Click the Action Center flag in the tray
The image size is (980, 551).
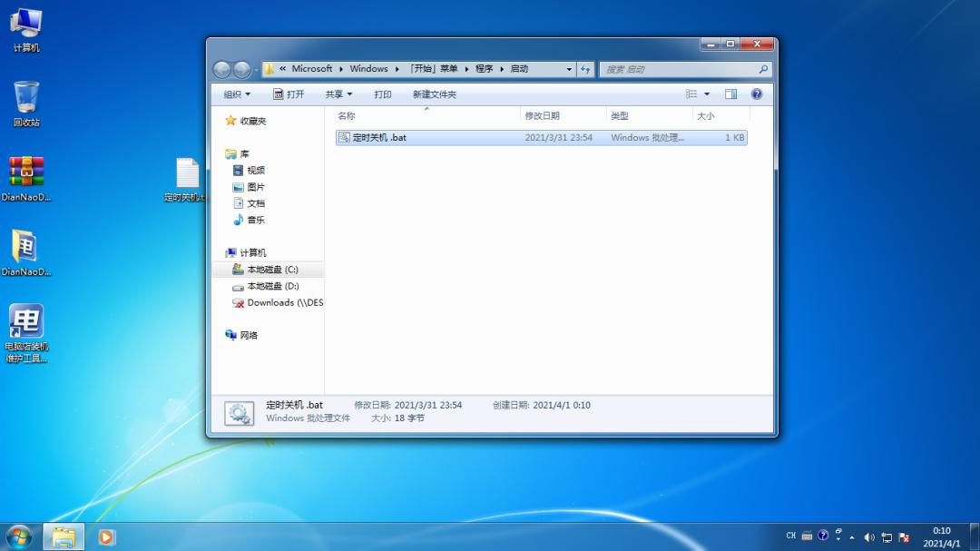(904, 537)
